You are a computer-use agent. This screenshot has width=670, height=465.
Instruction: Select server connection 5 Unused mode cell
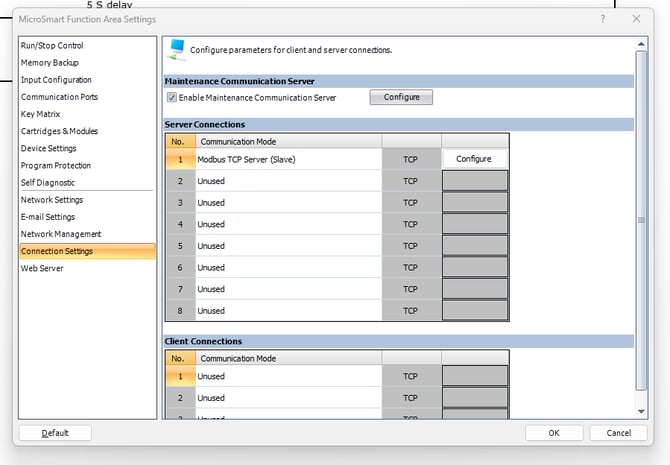pyautogui.click(x=288, y=246)
